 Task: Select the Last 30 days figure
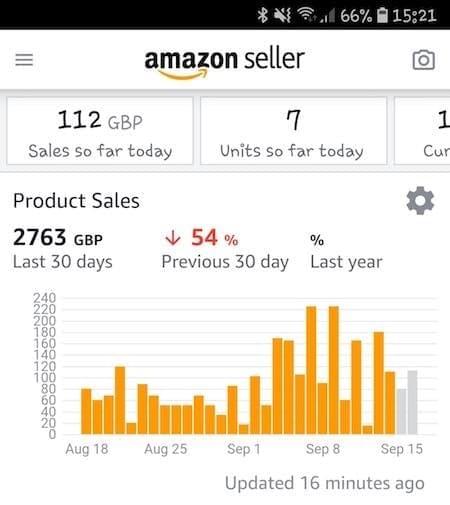[x=63, y=248]
